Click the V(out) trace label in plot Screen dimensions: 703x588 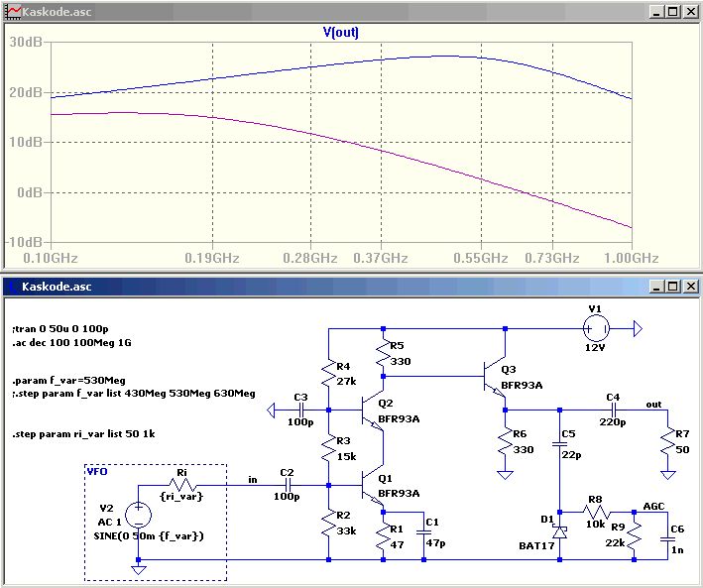(341, 33)
